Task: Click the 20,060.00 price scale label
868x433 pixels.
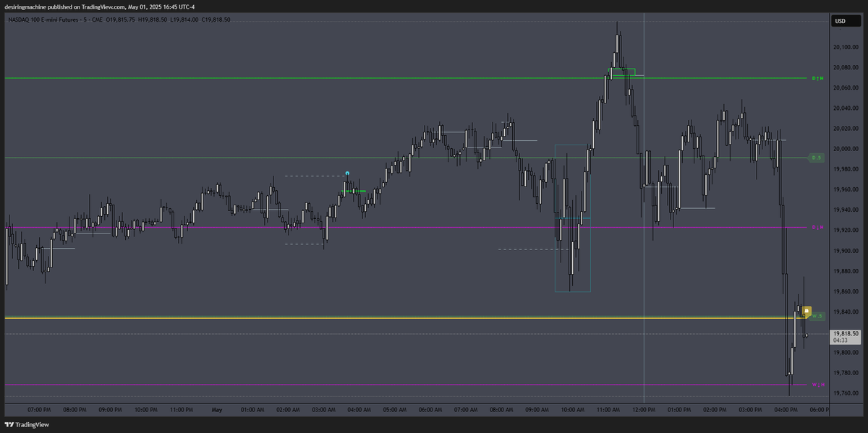Action: [x=846, y=87]
